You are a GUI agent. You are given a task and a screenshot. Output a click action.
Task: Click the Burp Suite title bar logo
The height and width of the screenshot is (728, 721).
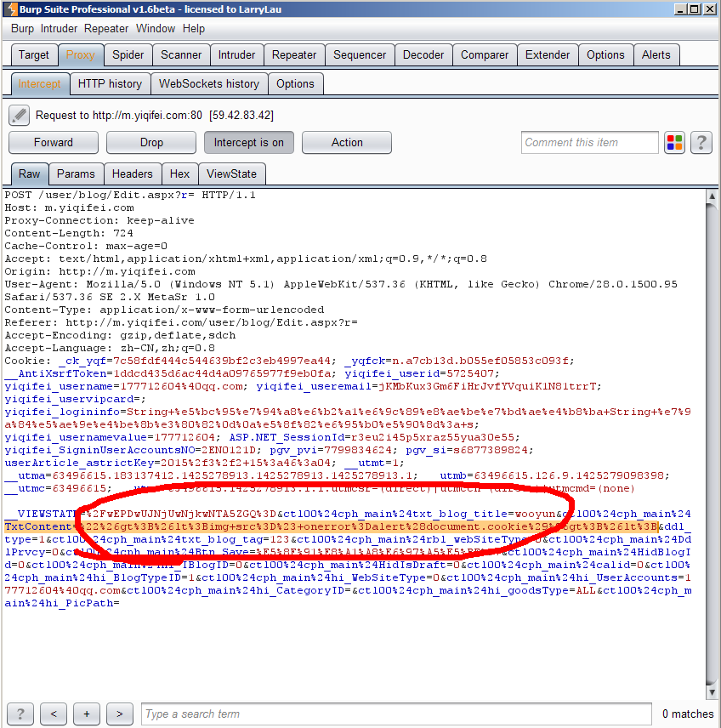pos(11,9)
